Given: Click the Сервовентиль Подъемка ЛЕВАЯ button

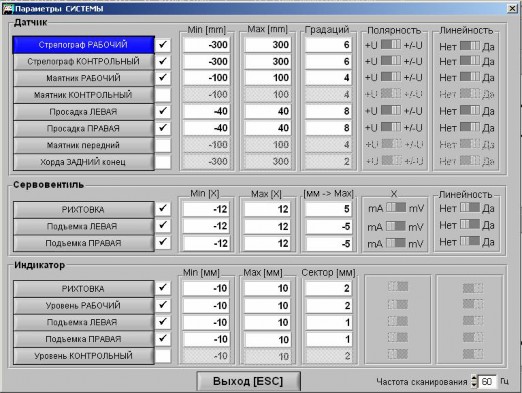Looking at the screenshot, I should point(83,227).
